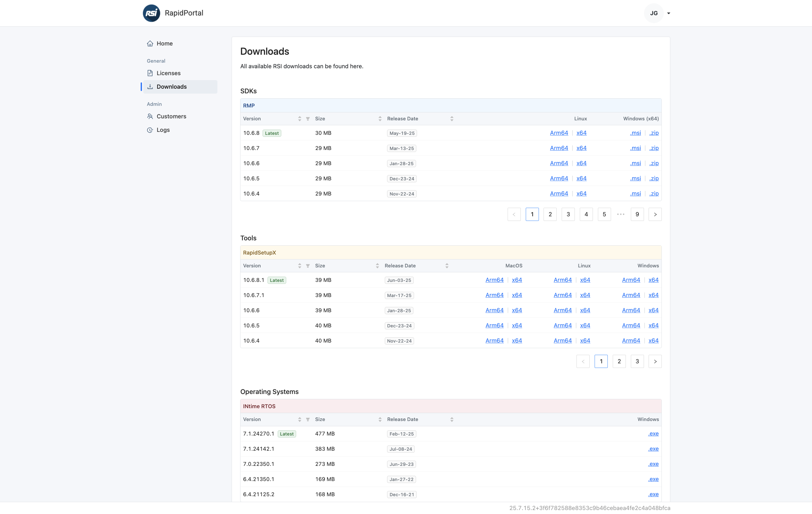Go to next RapidSetupX page arrow
This screenshot has height=514, width=812.
[x=655, y=361]
